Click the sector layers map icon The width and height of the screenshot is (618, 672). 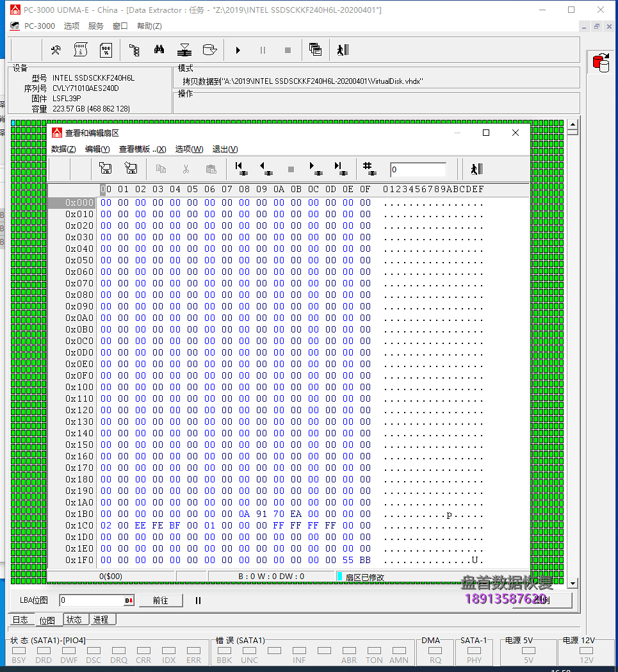184,50
